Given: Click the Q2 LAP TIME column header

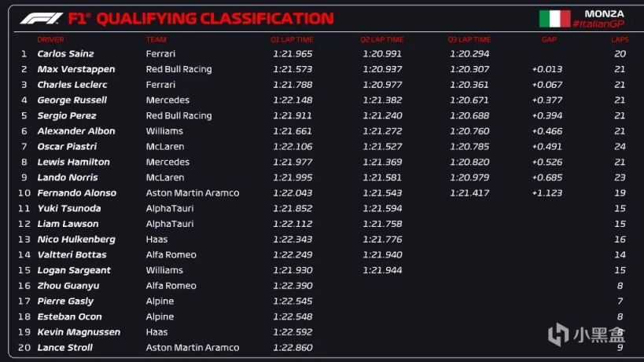Looking at the screenshot, I should tap(382, 39).
